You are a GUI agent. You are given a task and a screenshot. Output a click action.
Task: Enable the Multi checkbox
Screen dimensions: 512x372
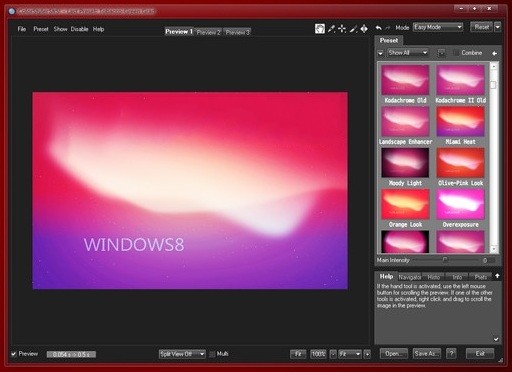212,354
